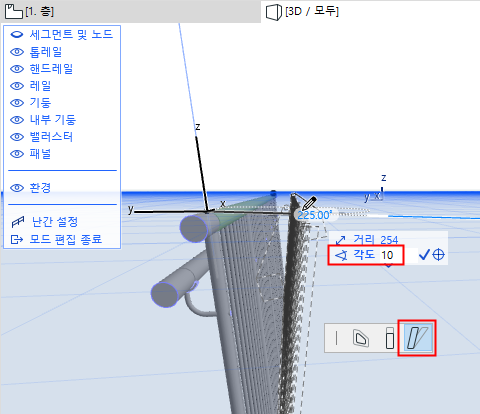This screenshot has height=414, width=480.
Task: Toggle 환경 visibility eye icon
Action: 17,188
